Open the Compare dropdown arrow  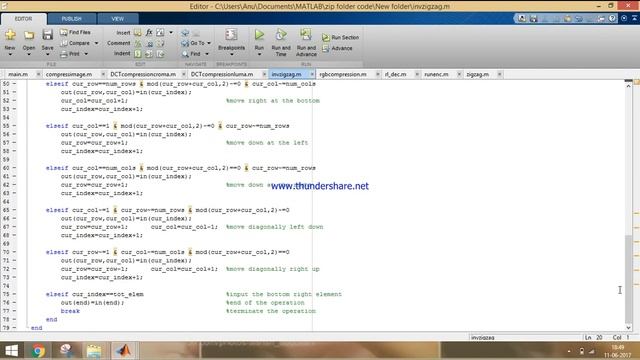[x=96, y=43]
